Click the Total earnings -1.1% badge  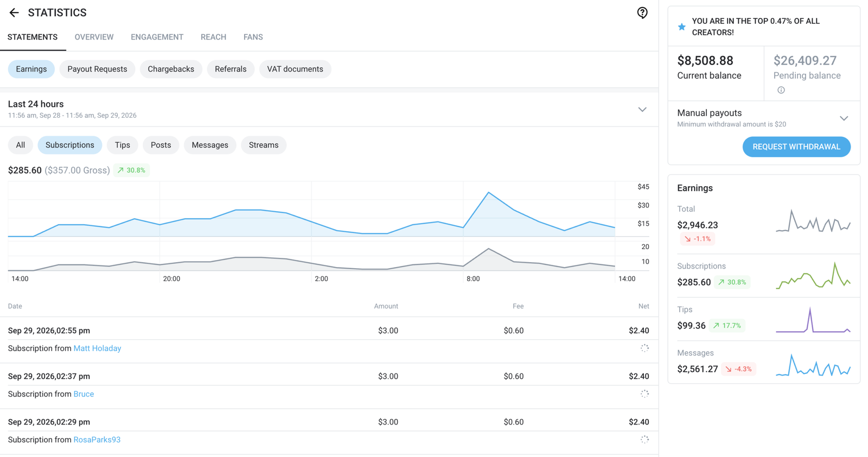pyautogui.click(x=698, y=239)
